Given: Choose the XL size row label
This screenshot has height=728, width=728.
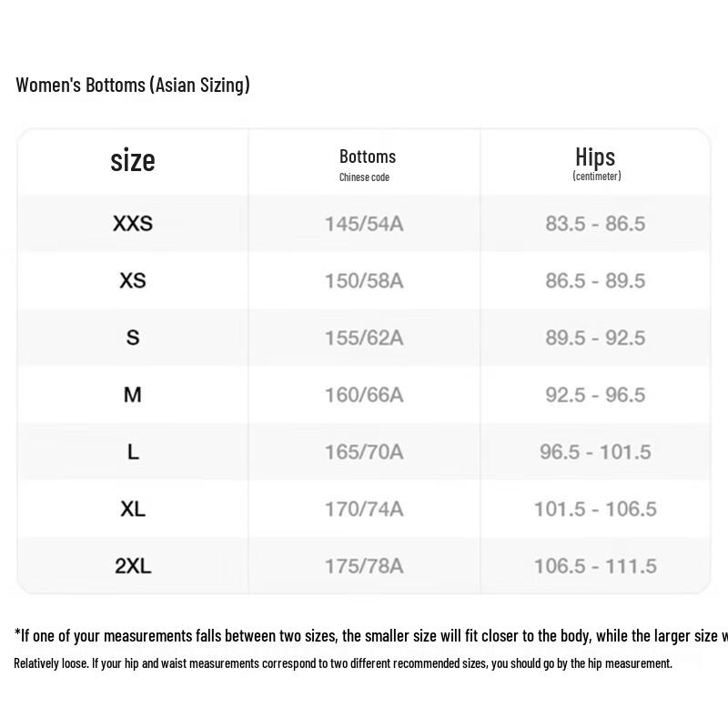Looking at the screenshot, I should pos(133,509).
